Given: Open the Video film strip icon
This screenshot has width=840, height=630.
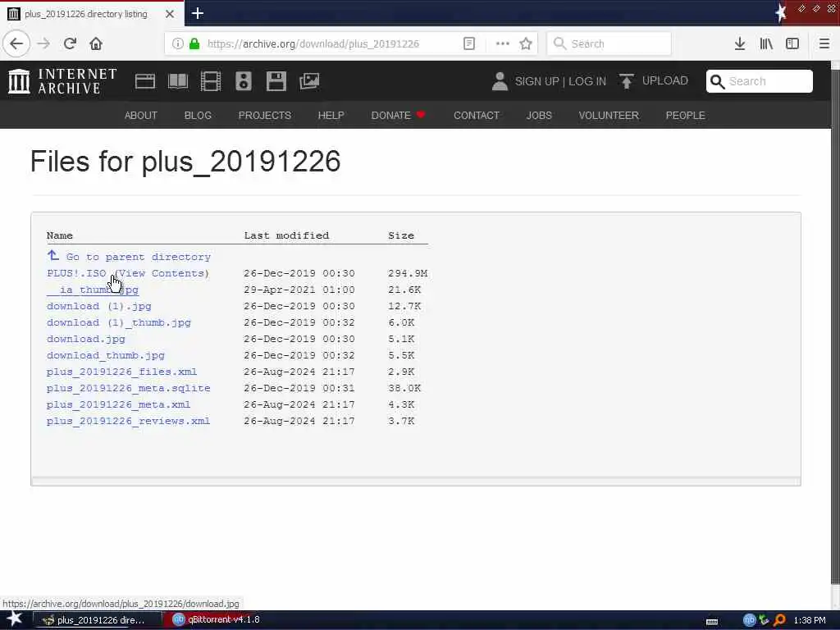Looking at the screenshot, I should pyautogui.click(x=211, y=81).
